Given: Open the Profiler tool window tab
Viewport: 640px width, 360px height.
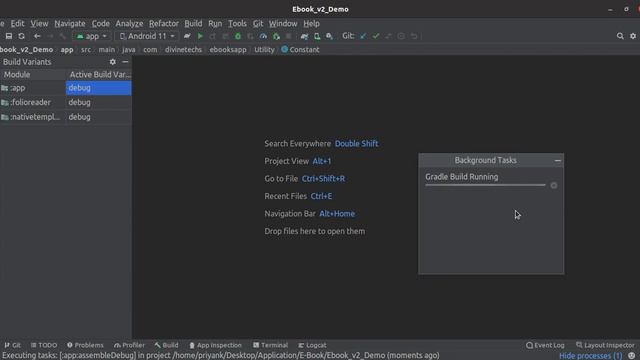Looking at the screenshot, I should 129,345.
